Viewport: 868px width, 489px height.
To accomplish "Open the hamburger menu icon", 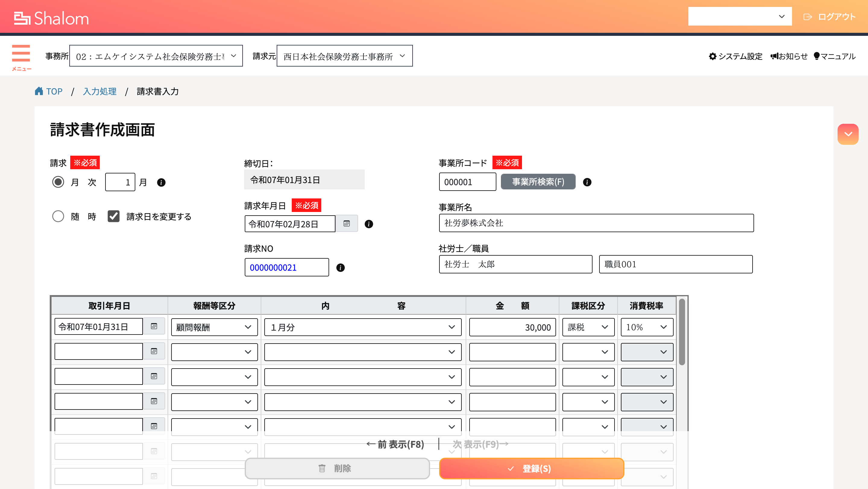I will click(21, 53).
